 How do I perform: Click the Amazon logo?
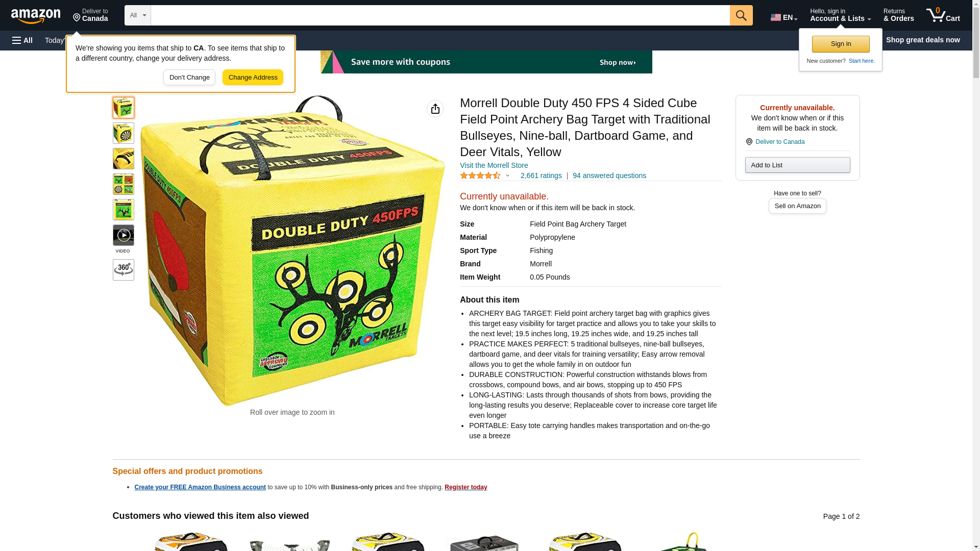pos(36,16)
